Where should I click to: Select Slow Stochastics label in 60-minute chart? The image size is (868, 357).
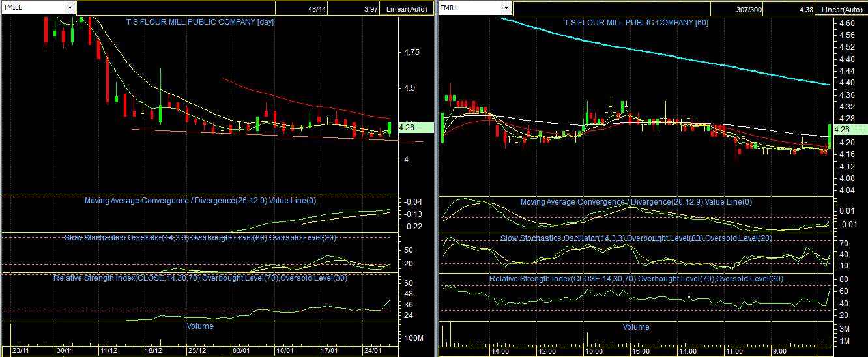pyautogui.click(x=636, y=238)
